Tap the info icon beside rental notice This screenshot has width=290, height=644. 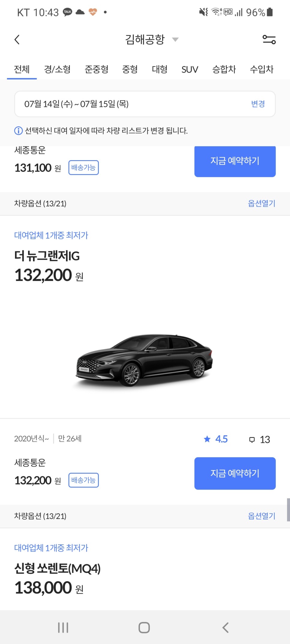(18, 131)
